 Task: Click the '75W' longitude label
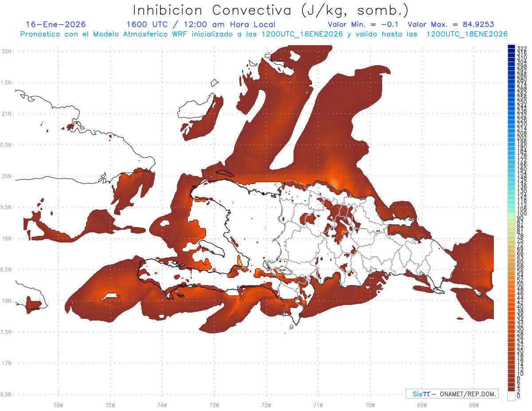click(110, 404)
